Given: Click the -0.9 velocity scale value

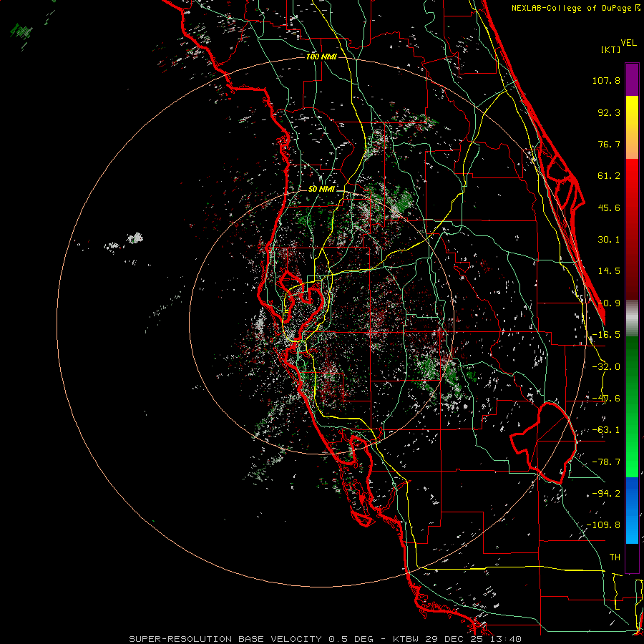Looking at the screenshot, I should (609, 303).
